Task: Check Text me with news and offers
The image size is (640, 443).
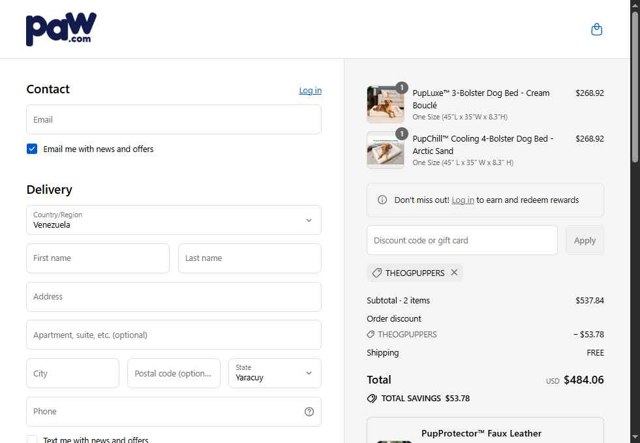Action: click(x=32, y=439)
